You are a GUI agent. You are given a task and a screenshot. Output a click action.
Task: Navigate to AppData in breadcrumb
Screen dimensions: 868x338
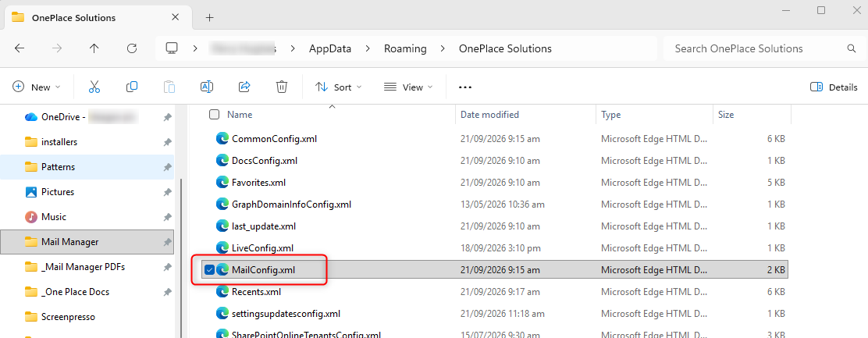[x=330, y=48]
